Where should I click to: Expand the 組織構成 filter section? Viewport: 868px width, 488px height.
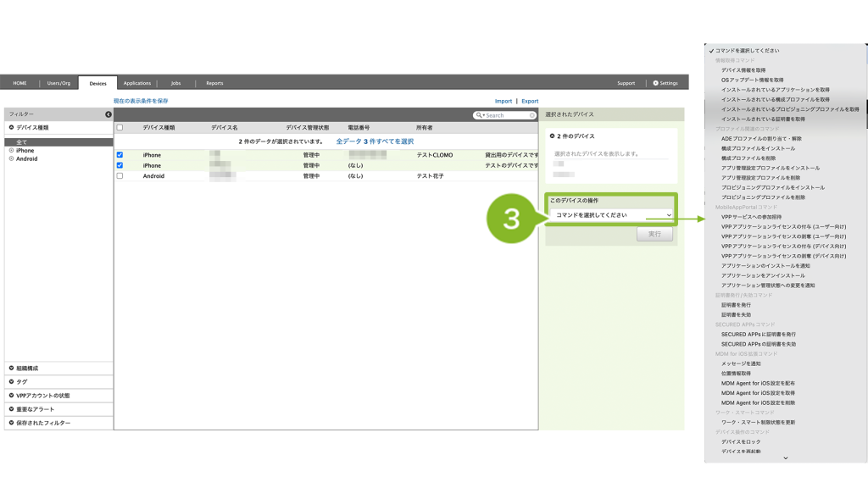click(x=11, y=369)
